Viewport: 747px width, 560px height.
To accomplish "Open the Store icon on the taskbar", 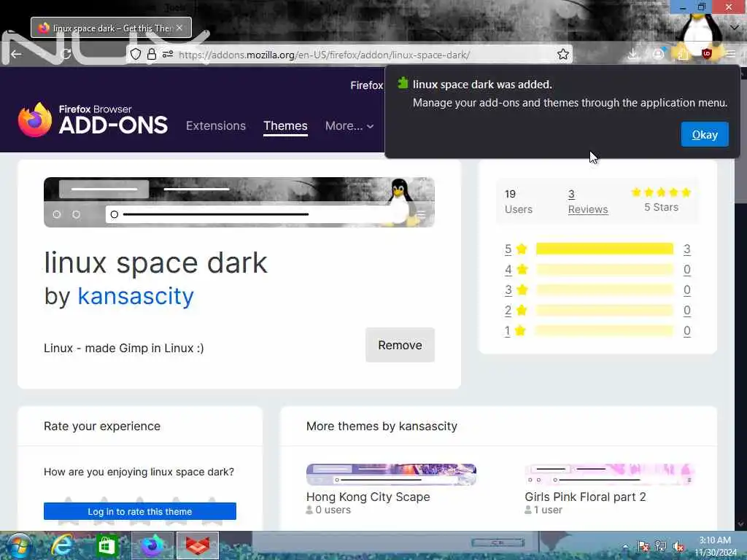I will (107, 545).
